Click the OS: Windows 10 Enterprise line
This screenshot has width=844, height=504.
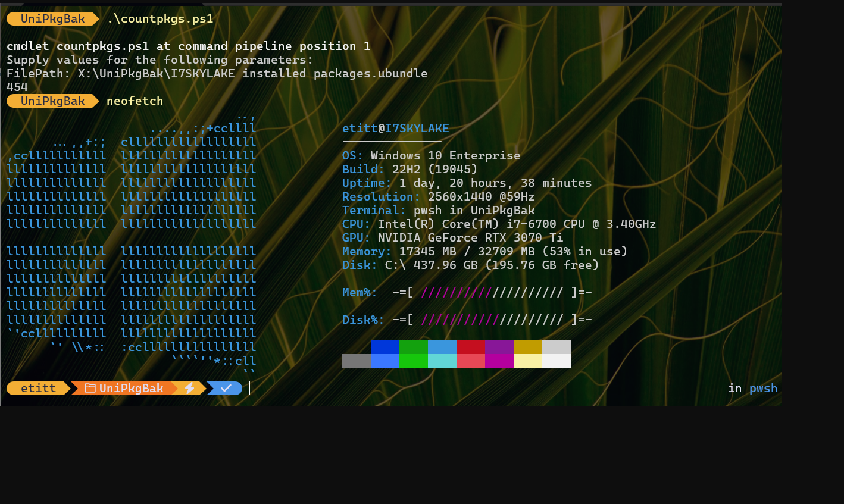[432, 156]
